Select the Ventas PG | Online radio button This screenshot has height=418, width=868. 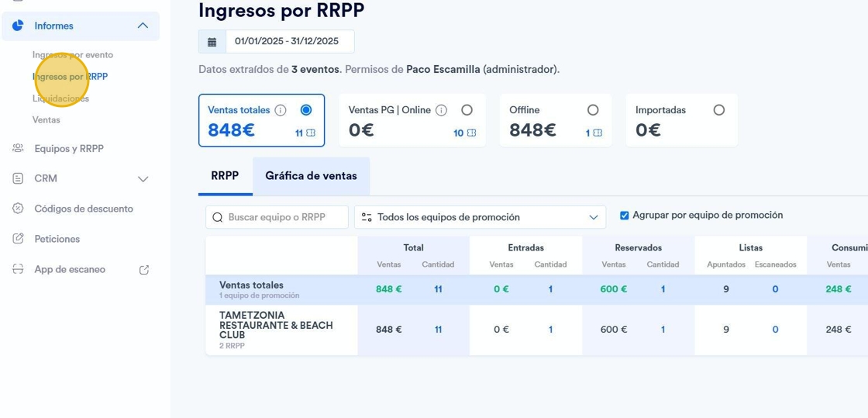coord(467,110)
